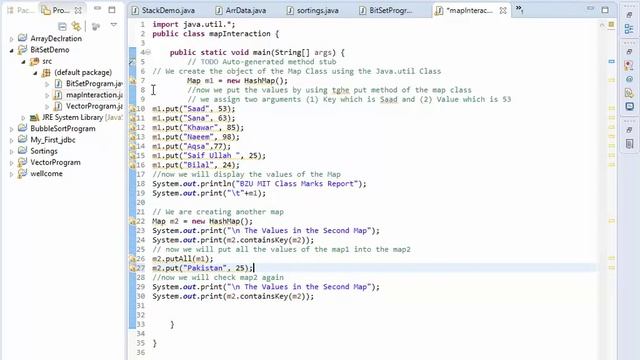Viewport: 640px width, 360px height.
Task: Click the src source folder icon
Action: point(35,61)
